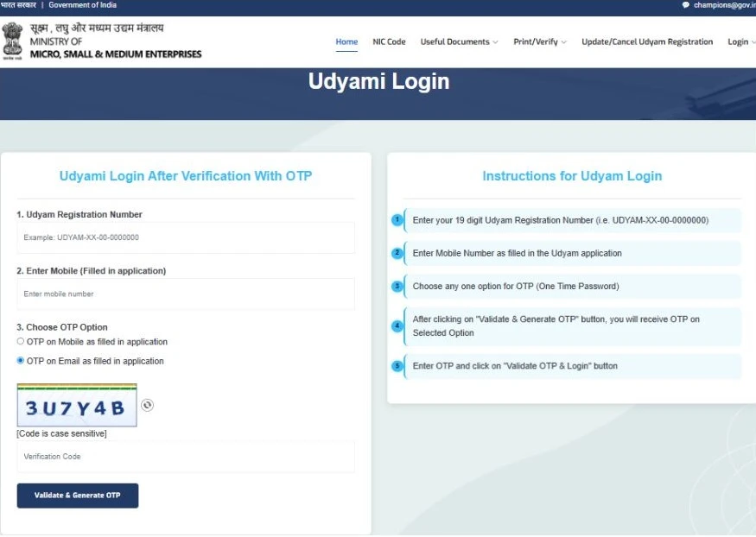Go to the Home tab
The image size is (756, 537).
(346, 42)
